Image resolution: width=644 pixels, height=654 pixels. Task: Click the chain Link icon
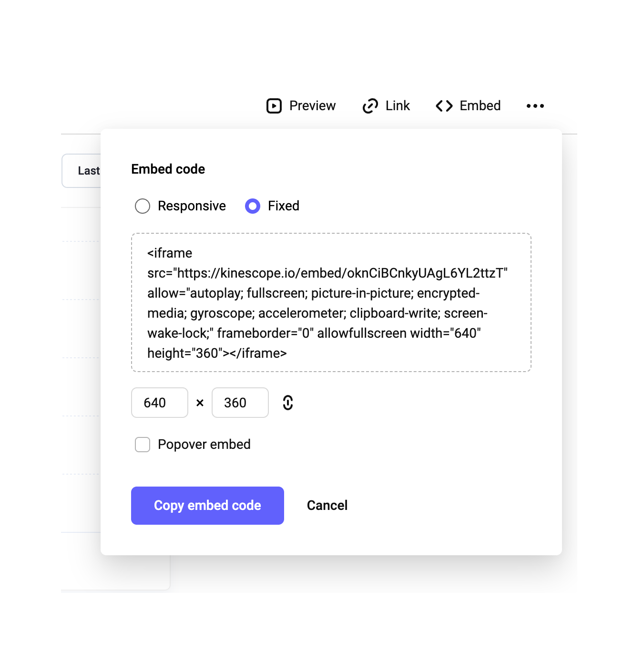pos(370,106)
